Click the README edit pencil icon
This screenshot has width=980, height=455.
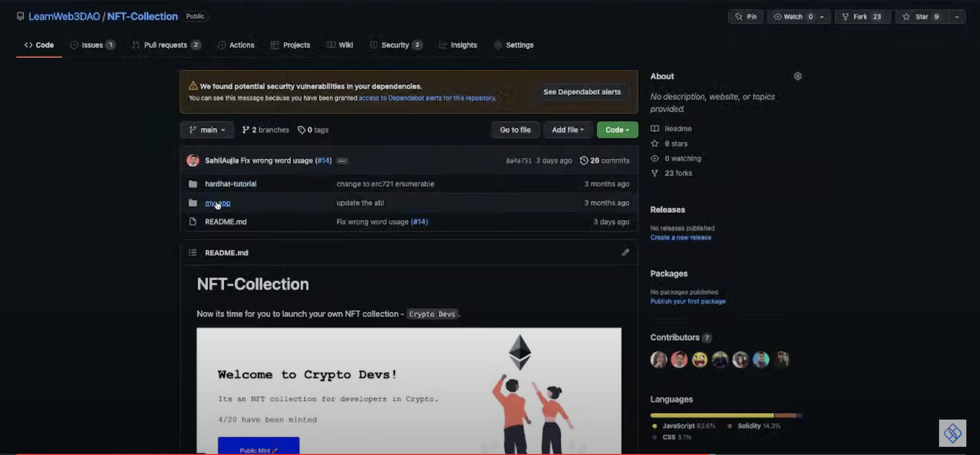point(626,252)
